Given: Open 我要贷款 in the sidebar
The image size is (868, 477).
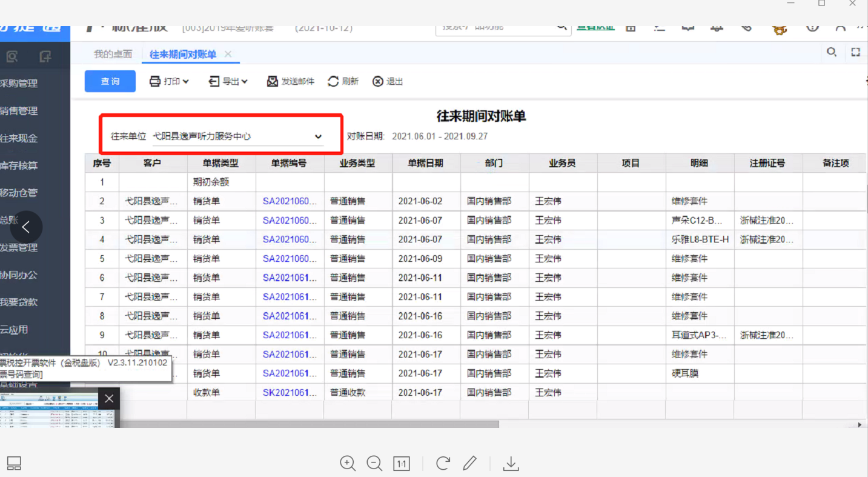Looking at the screenshot, I should (19, 302).
